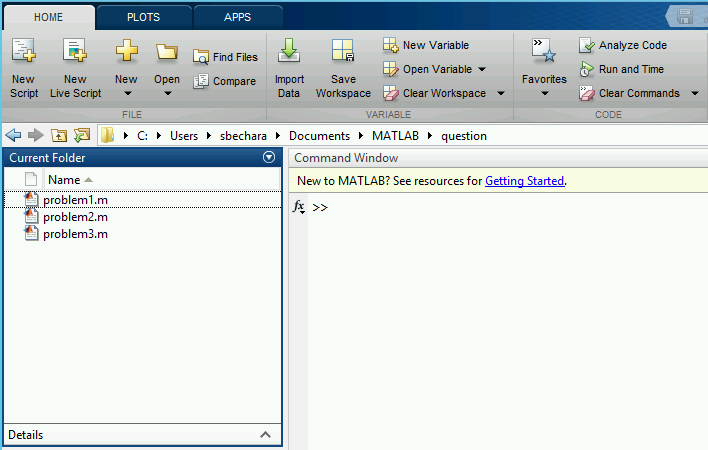Expand the path arrow after Documents
This screenshot has width=708, height=450.
[x=361, y=135]
